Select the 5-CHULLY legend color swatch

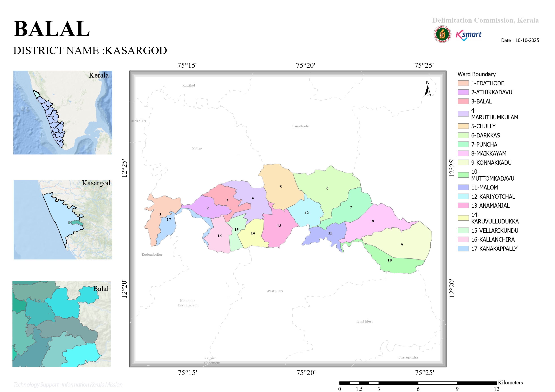point(463,126)
